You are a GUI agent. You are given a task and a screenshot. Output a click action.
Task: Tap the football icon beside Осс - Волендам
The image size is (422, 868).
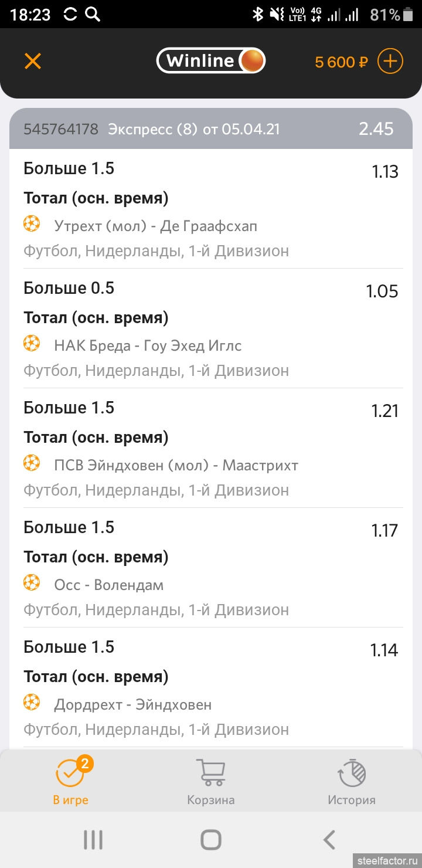click(x=32, y=583)
